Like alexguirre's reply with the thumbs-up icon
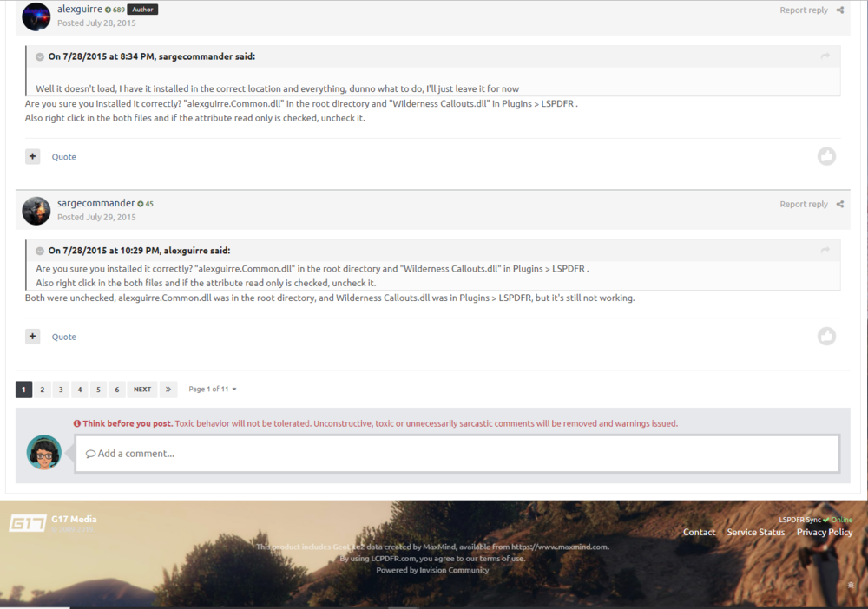The width and height of the screenshot is (868, 609). [826, 156]
